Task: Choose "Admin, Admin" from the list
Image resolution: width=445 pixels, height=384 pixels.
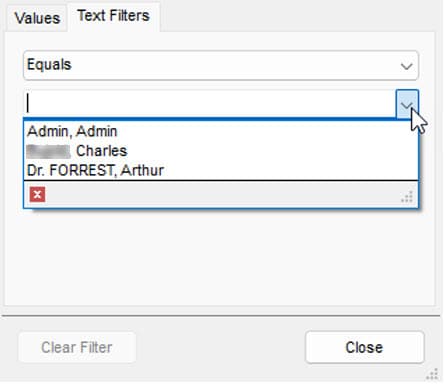Action: tap(72, 131)
